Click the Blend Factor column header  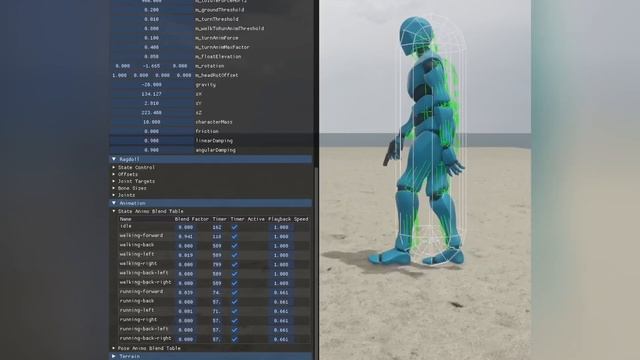click(191, 219)
